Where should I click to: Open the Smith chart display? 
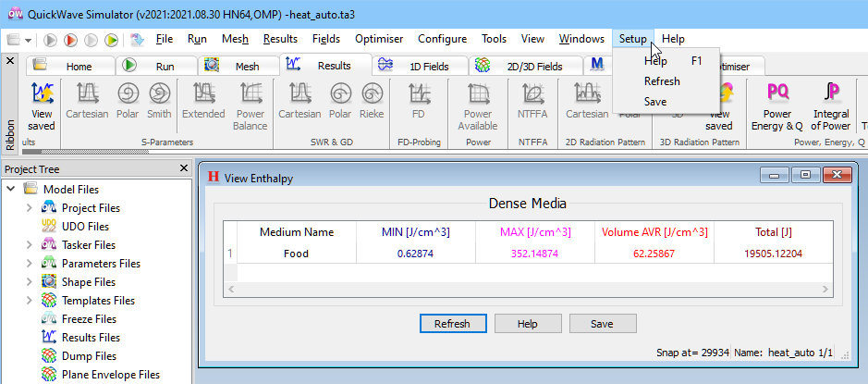(x=159, y=101)
